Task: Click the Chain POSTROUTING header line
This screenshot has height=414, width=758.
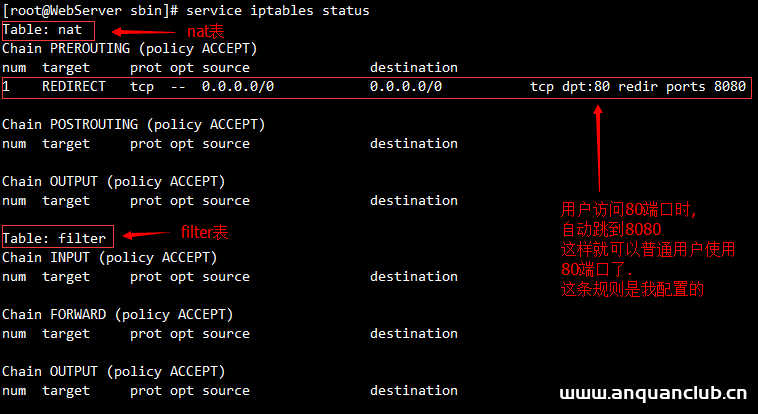Action: tap(133, 124)
